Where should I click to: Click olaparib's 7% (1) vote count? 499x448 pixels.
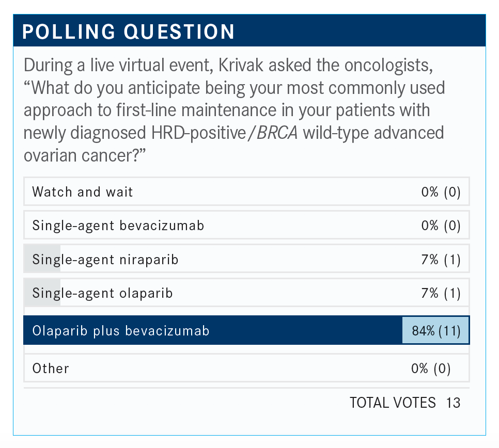point(441,293)
